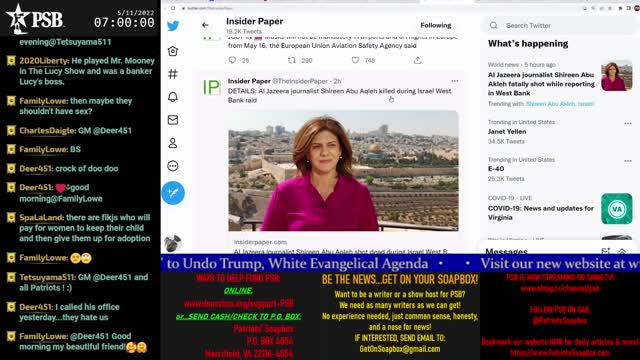Focus the Search Twitter field
This screenshot has height=360, width=640.
(559, 25)
